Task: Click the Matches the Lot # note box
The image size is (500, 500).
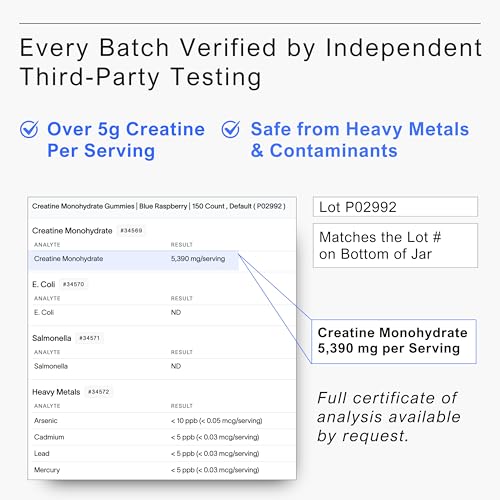Action: pyautogui.click(x=395, y=246)
